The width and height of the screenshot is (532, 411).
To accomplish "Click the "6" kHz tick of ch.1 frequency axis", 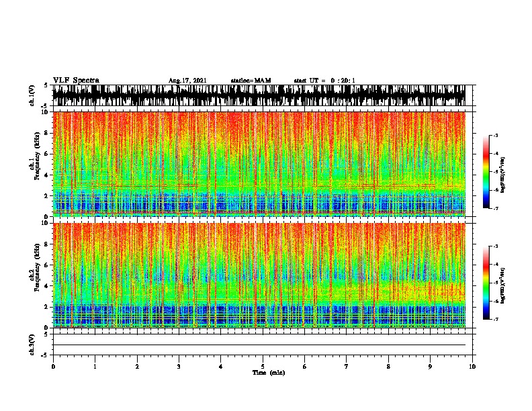I will pyautogui.click(x=46, y=154).
